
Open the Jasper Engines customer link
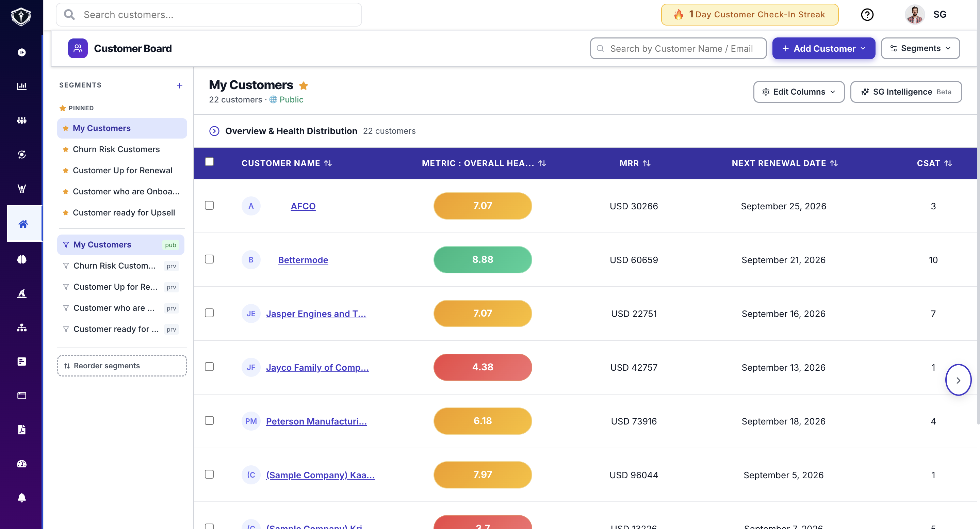coord(316,314)
